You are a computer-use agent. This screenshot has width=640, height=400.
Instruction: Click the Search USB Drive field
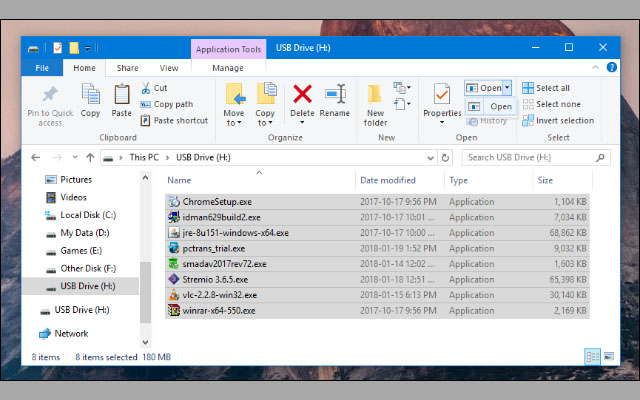coord(530,157)
